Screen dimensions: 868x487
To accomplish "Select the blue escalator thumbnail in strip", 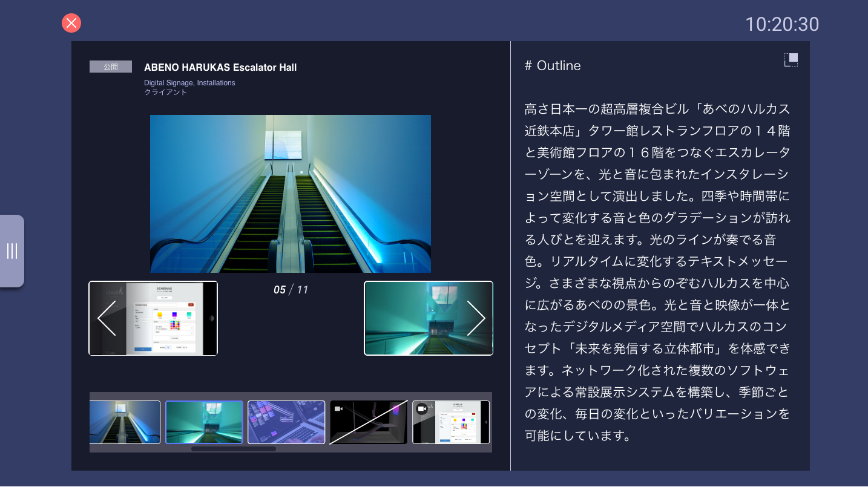I will (125, 422).
